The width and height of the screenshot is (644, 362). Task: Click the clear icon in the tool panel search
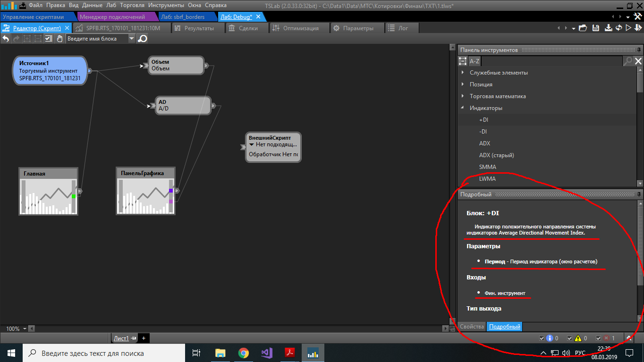(x=638, y=61)
